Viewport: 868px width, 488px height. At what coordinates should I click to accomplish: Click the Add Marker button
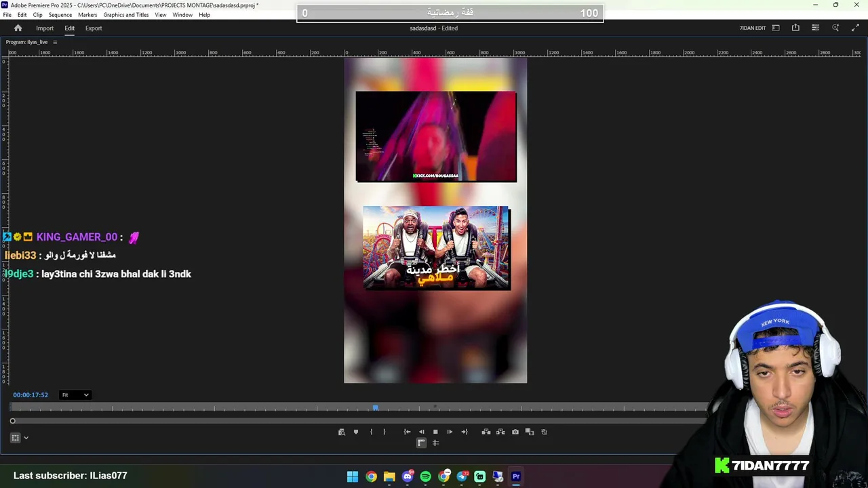[x=356, y=432]
